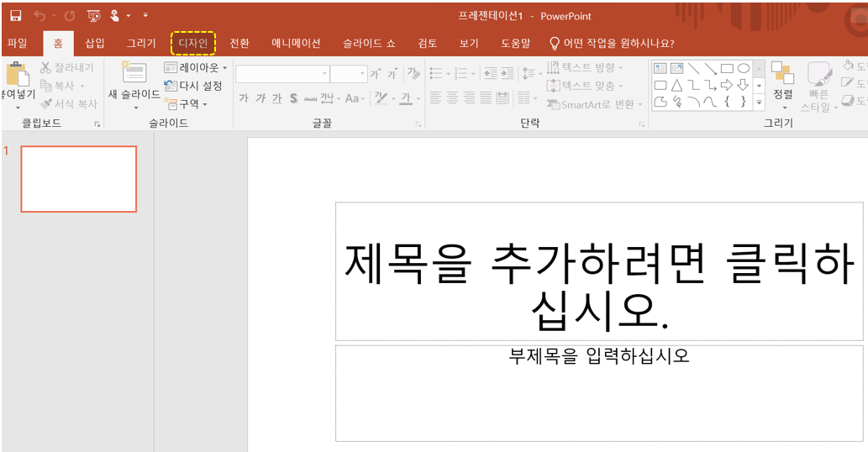Toggle italic 가 formatting
The width and height of the screenshot is (868, 452).
(x=260, y=98)
